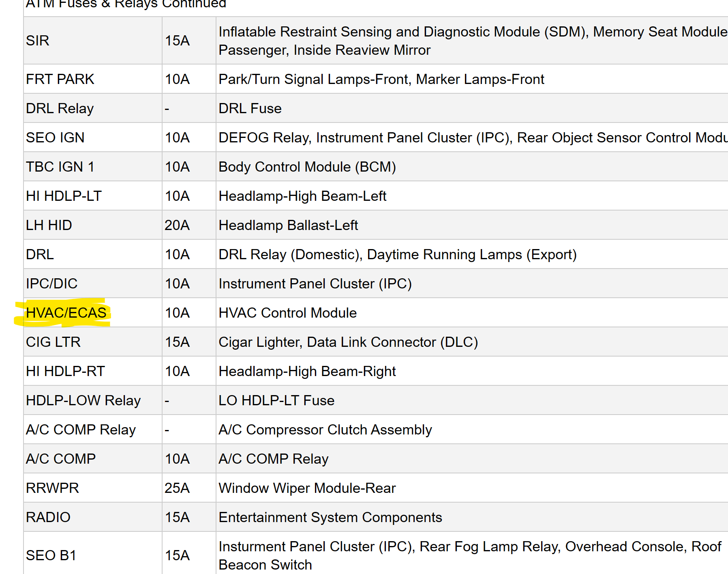The height and width of the screenshot is (574, 728).
Task: Click the SIR fuse name cell
Action: point(38,41)
